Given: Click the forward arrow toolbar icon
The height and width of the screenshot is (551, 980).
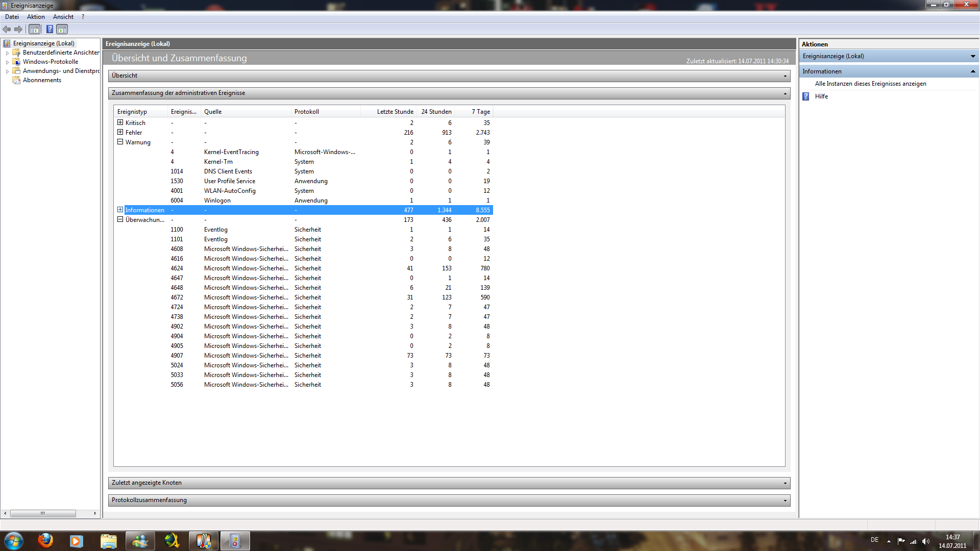Looking at the screenshot, I should (18, 29).
